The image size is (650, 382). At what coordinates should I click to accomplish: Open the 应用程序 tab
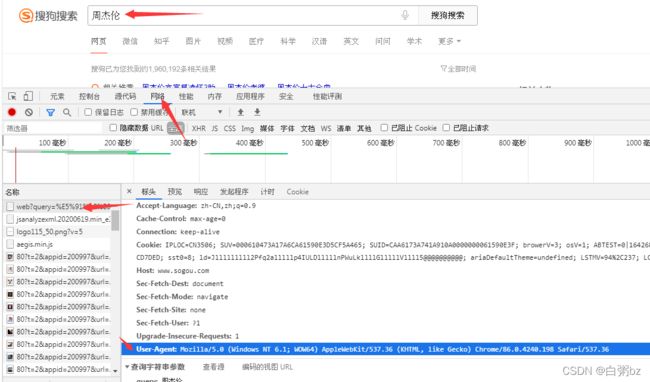point(250,96)
